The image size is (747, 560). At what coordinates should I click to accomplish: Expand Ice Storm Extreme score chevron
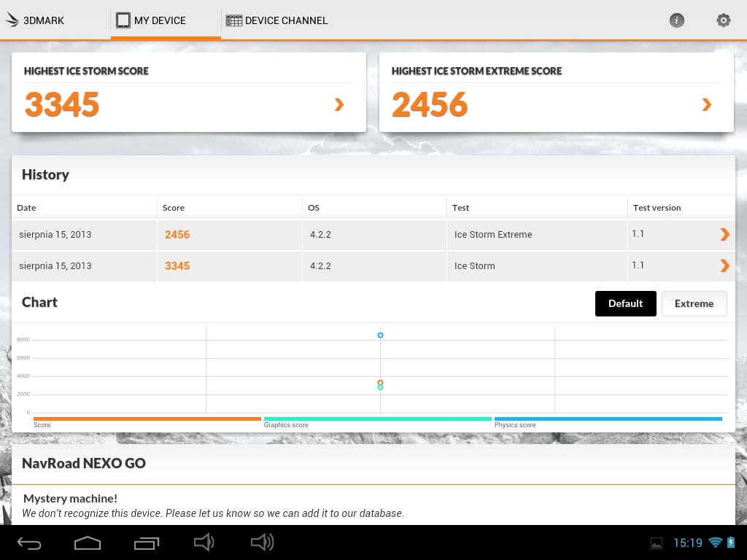click(x=706, y=104)
